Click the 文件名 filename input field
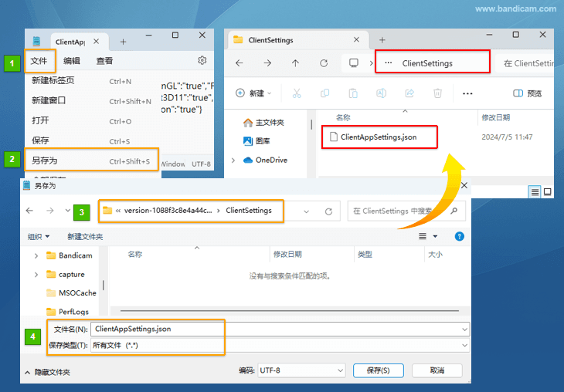The image size is (564, 392). click(x=280, y=329)
